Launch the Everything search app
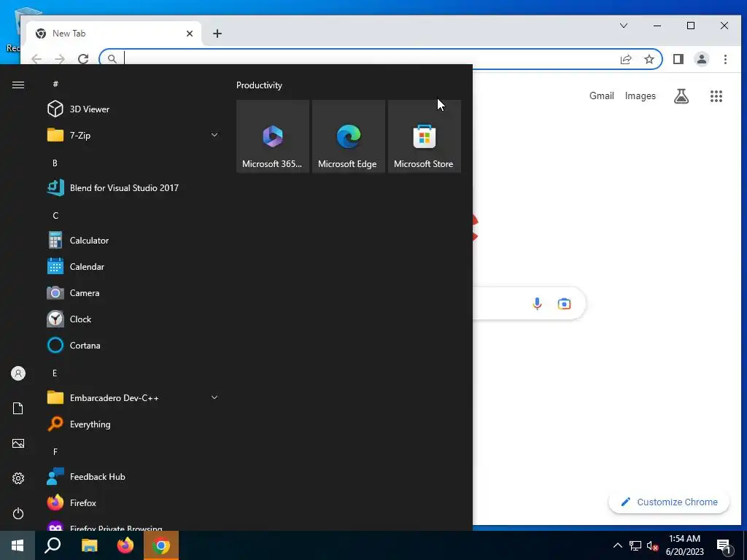 pos(133,424)
